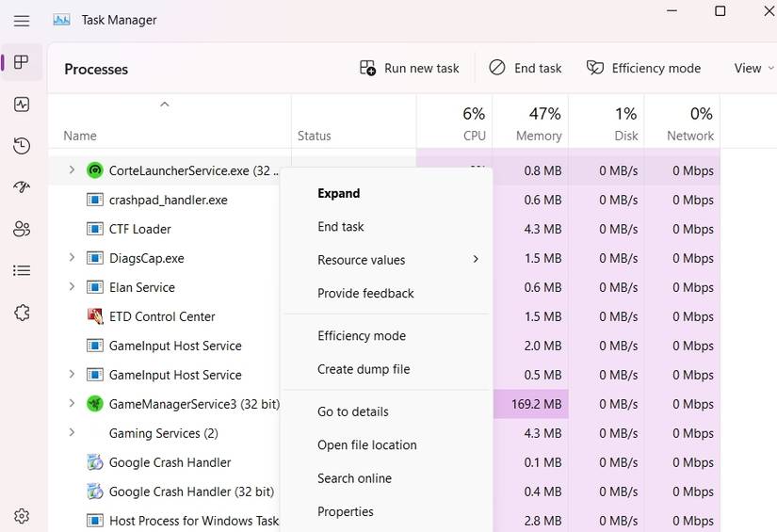Open the View dropdown menu
The width and height of the screenshot is (777, 532).
[753, 68]
